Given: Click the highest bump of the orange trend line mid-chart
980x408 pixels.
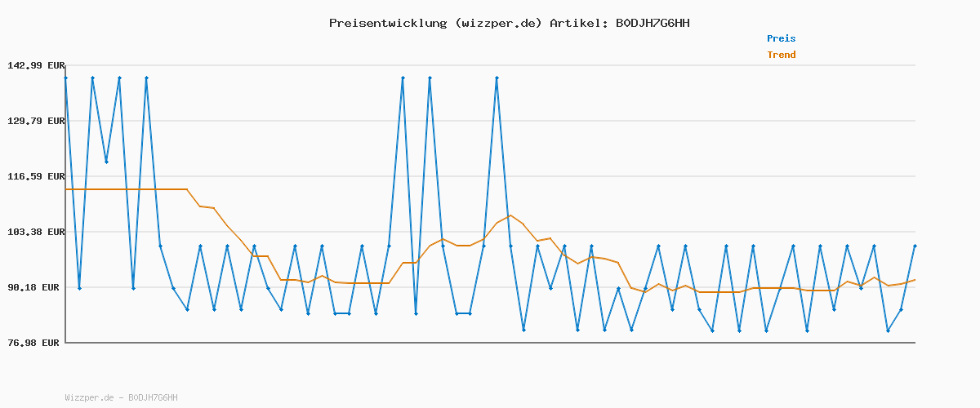Looking at the screenshot, I should 510,215.
